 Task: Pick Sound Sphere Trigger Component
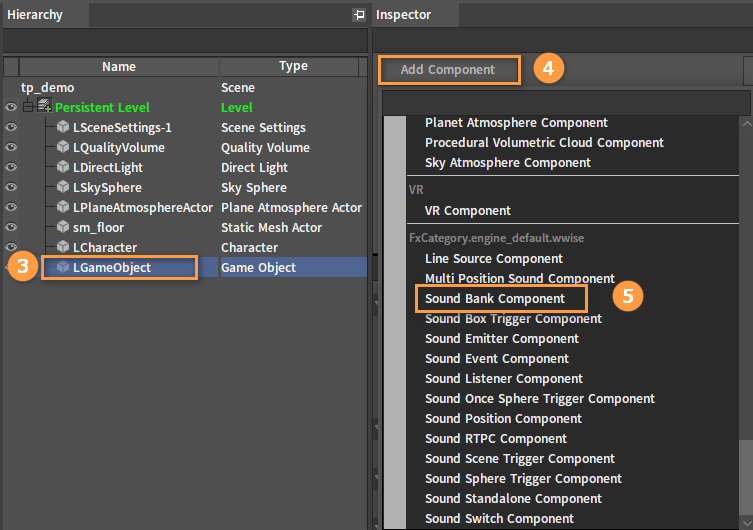pyautogui.click(x=523, y=479)
